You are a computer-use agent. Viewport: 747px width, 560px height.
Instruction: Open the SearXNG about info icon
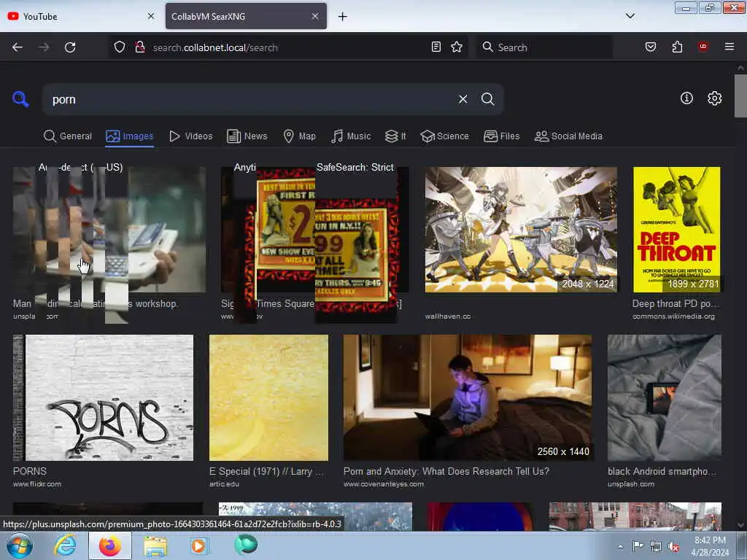(686, 98)
